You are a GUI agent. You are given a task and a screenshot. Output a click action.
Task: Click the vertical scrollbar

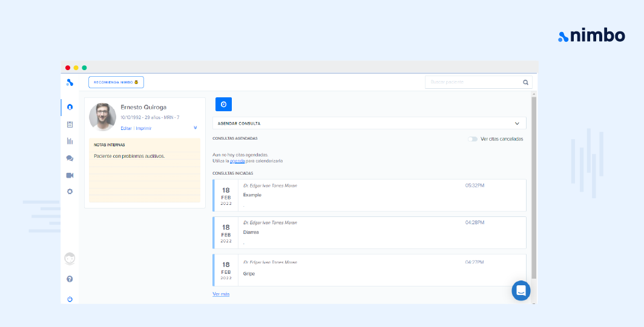[534, 188]
